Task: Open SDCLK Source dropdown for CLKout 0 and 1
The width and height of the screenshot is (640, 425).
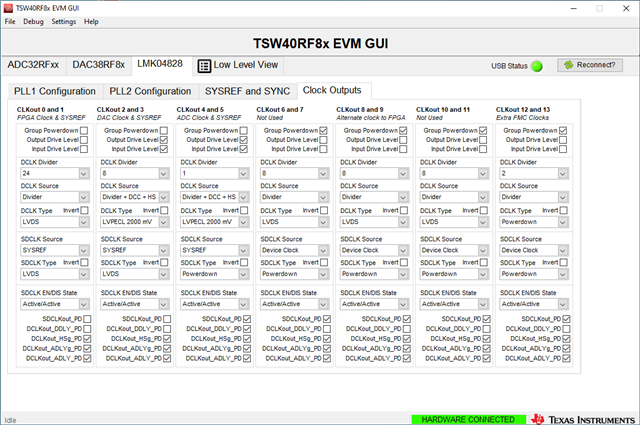Action: (55, 250)
